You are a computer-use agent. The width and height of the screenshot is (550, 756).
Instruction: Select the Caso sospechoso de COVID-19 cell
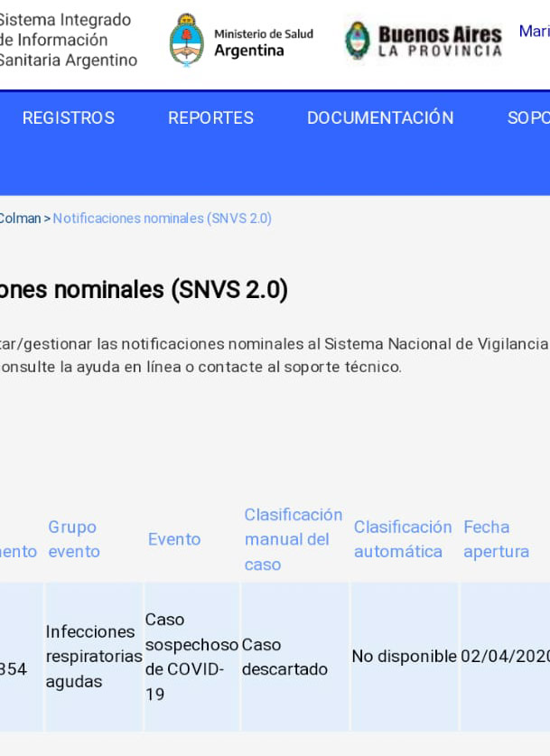click(x=191, y=657)
